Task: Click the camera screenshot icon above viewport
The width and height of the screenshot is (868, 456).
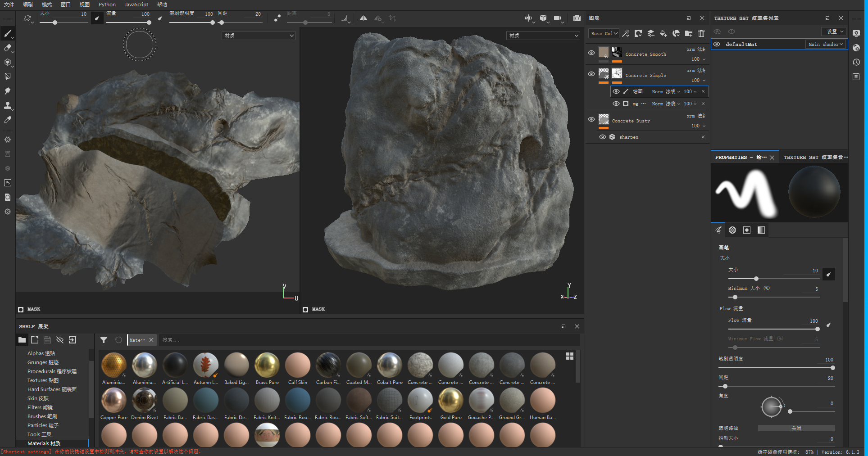Action: (x=577, y=18)
